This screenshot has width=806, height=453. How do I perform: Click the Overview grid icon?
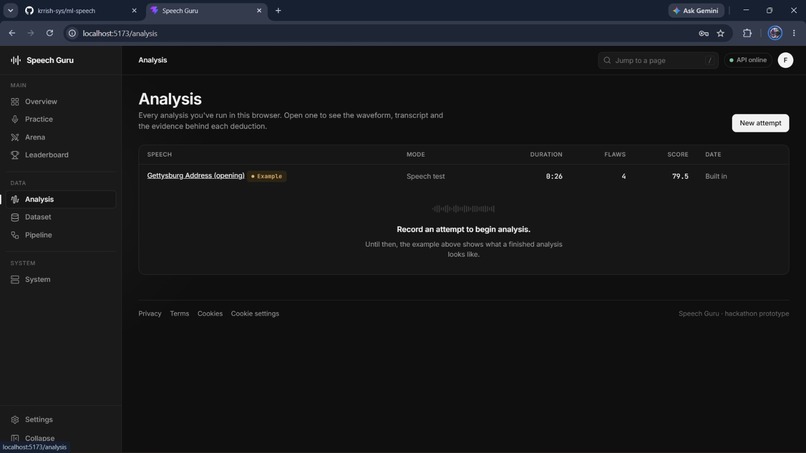pyautogui.click(x=15, y=102)
